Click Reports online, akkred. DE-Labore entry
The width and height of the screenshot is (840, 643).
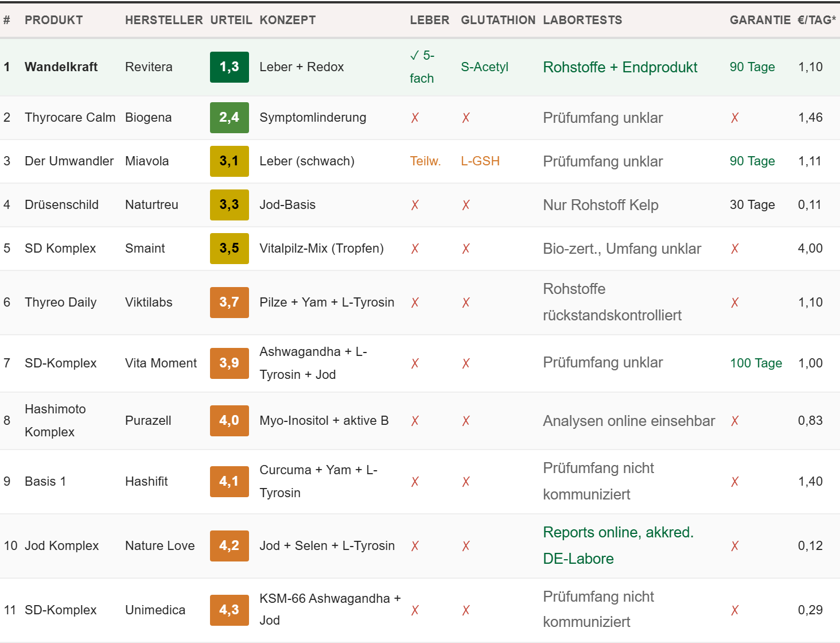(x=619, y=546)
